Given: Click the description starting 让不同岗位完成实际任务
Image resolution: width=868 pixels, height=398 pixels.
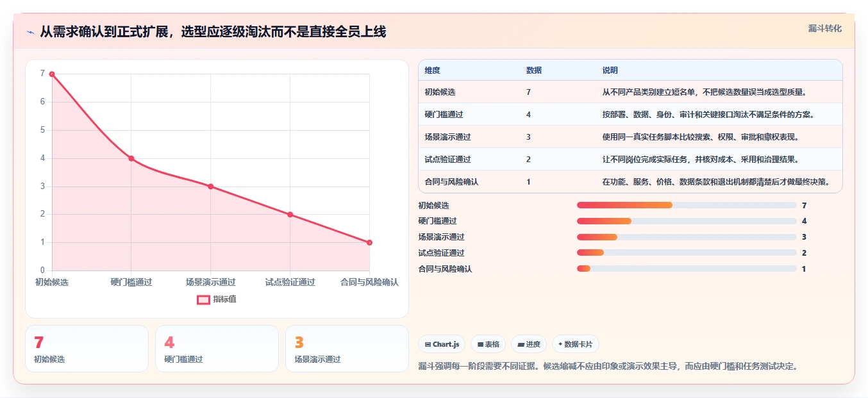Looking at the screenshot, I should click(701, 160).
